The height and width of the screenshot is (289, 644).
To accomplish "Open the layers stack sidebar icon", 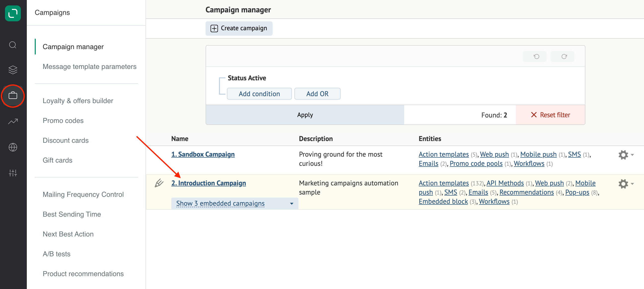I will click(13, 70).
